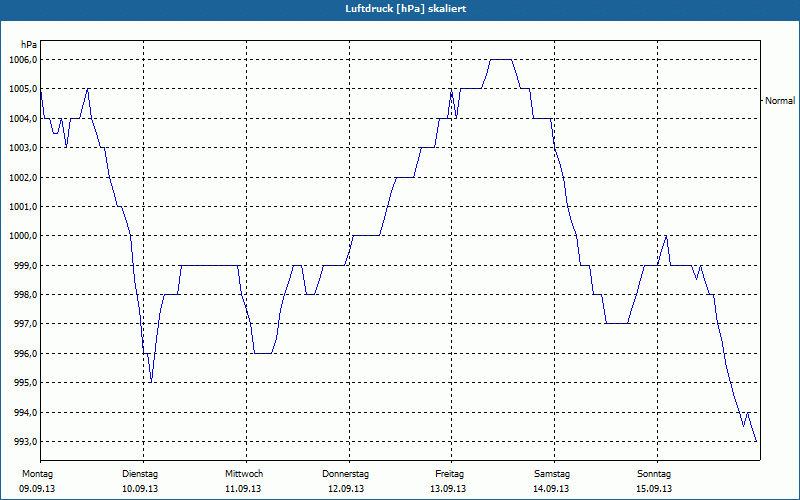Select the 999,0 axis value
Screen dimensions: 800x500
26,266
